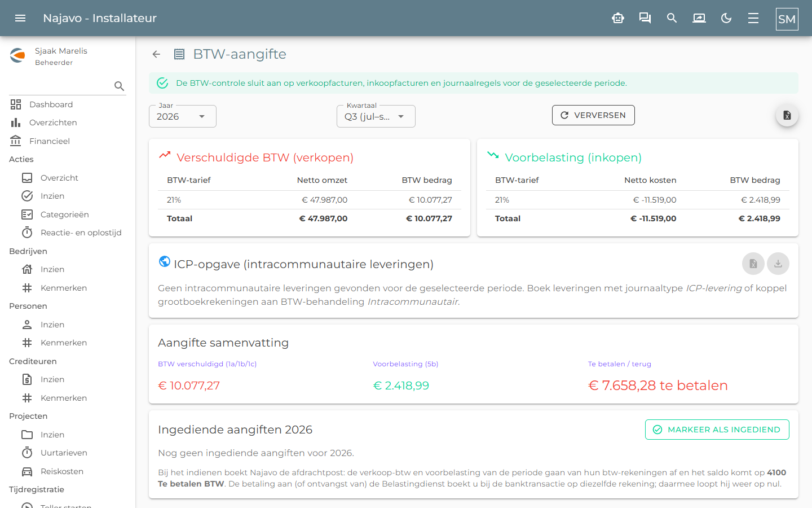812x508 pixels.
Task: Click MARKEER ALS INGEDIEND button
Action: tap(717, 430)
